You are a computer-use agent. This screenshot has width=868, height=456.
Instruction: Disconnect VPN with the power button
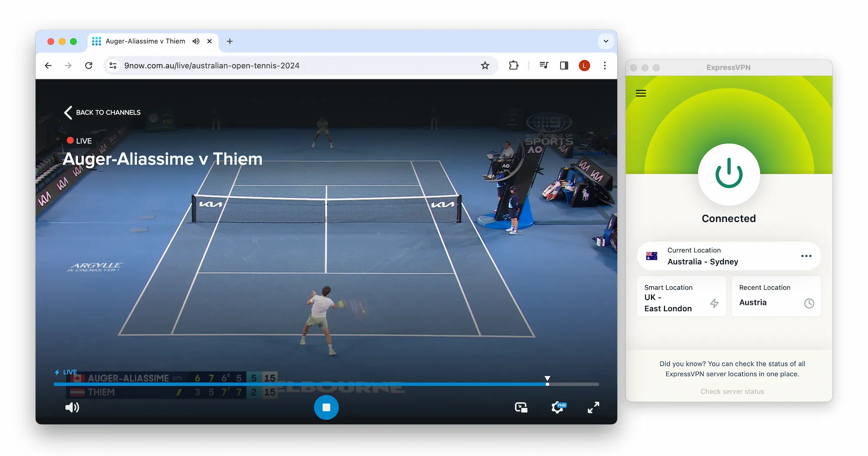tap(729, 174)
